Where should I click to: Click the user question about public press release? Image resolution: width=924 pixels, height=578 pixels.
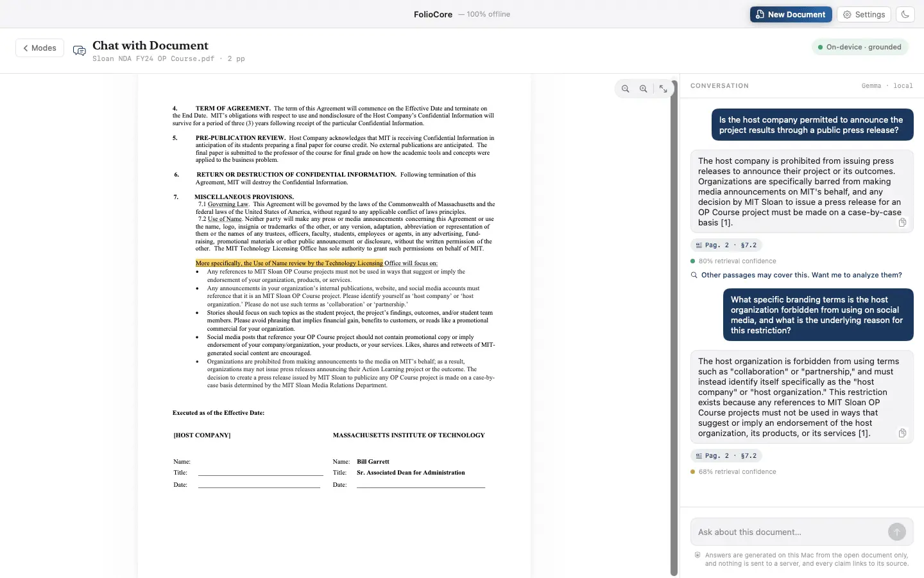[x=811, y=125]
